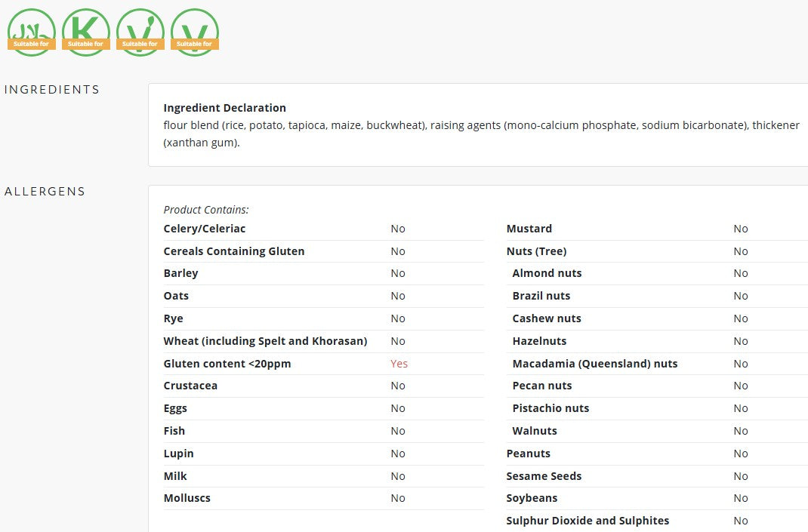This screenshot has width=808, height=532.
Task: Click the INGREDIENTS section heading
Action: 51,90
